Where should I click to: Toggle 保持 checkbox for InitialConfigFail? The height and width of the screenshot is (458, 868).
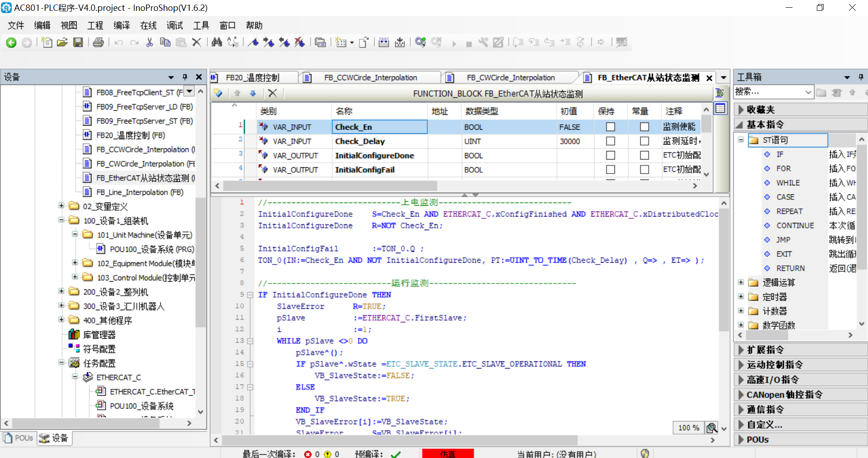click(x=610, y=170)
